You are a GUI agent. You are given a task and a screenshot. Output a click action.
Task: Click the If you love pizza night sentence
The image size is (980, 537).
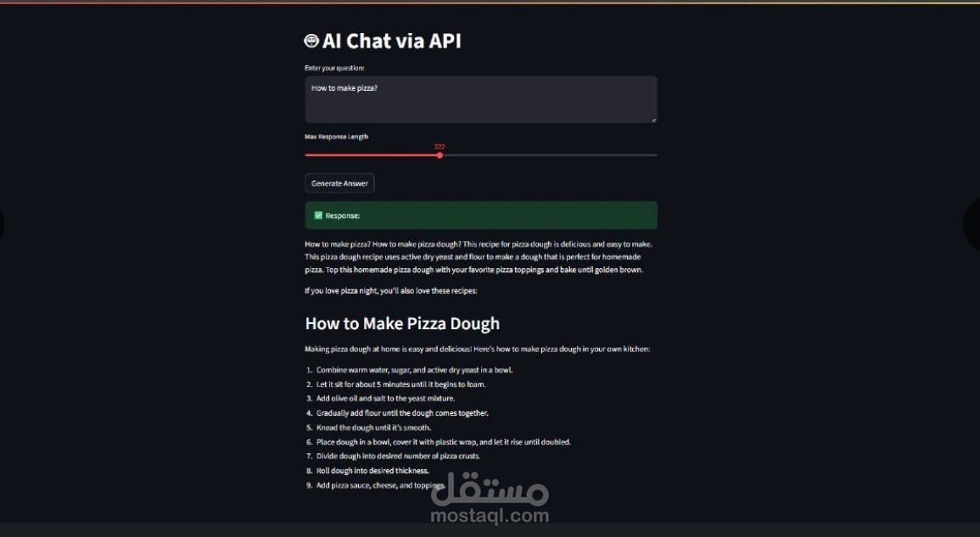(x=391, y=289)
